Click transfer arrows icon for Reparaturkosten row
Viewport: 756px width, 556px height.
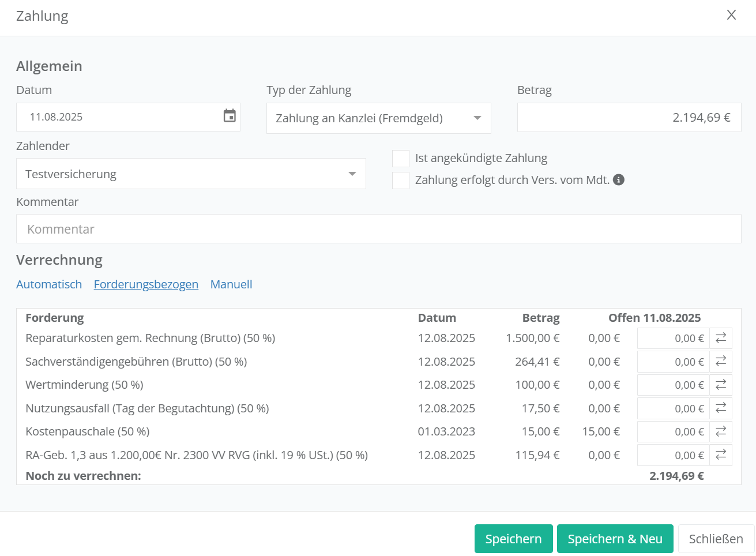point(721,339)
